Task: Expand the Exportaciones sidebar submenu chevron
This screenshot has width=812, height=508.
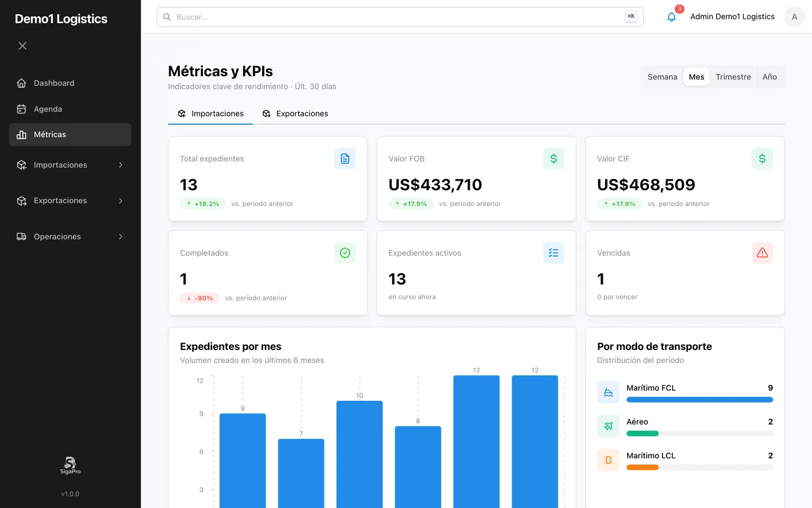Action: click(x=121, y=201)
